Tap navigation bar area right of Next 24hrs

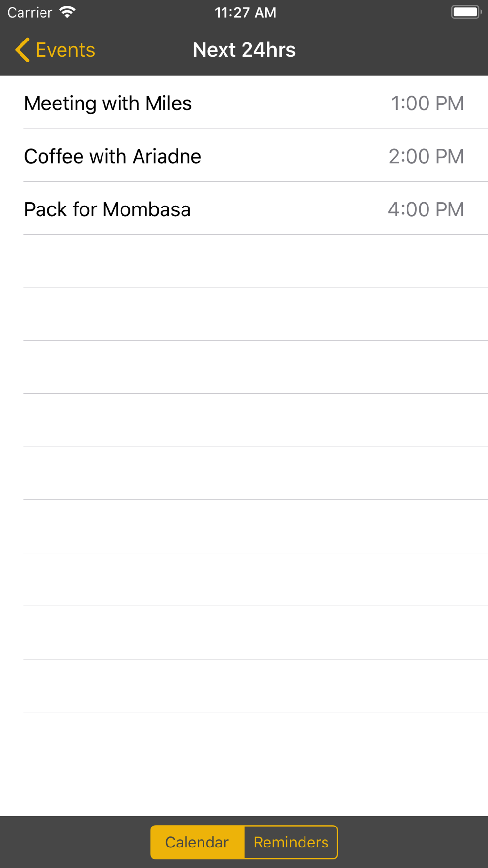pyautogui.click(x=390, y=50)
